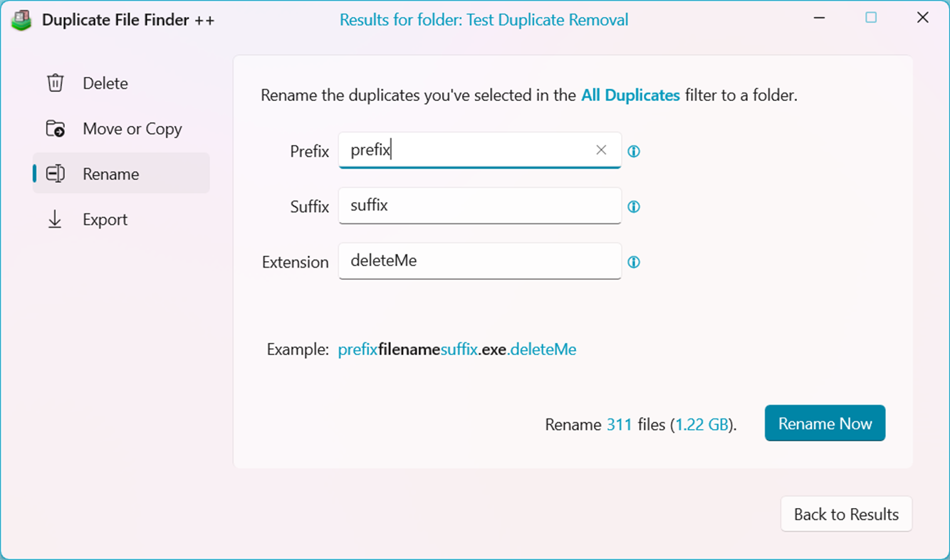Screen dimensions: 950x560
Task: Switch to the Delete section
Action: click(x=105, y=83)
